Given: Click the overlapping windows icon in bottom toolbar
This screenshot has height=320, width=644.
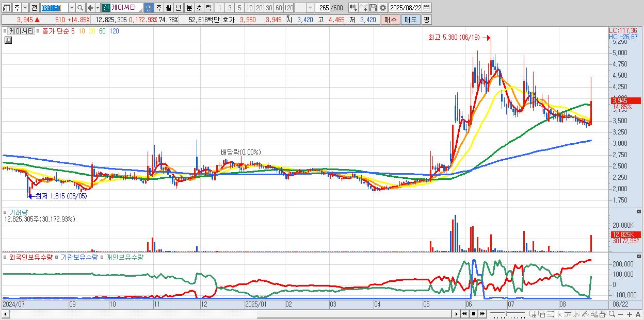Looking at the screenshot, I should 542,314.
